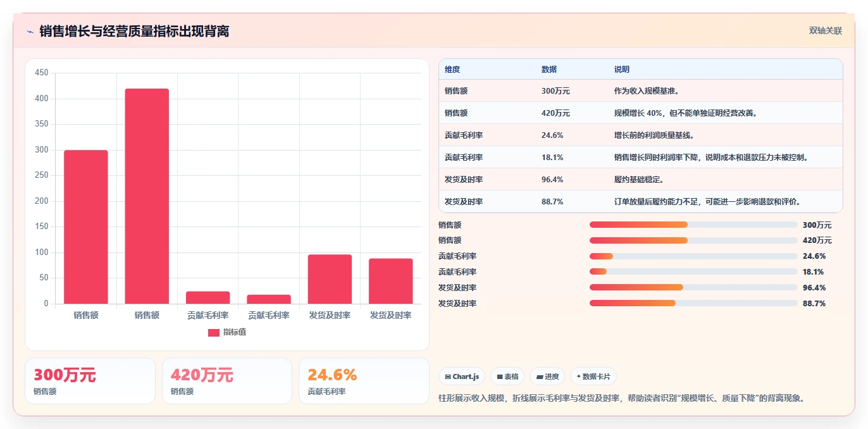Click the description starting 销售增长同时利润率下降
The height and width of the screenshot is (429, 868).
pyautogui.click(x=711, y=158)
